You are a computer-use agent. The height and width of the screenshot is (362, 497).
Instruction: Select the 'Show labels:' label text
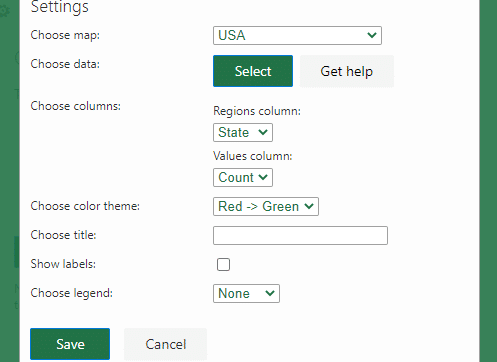pos(63,264)
